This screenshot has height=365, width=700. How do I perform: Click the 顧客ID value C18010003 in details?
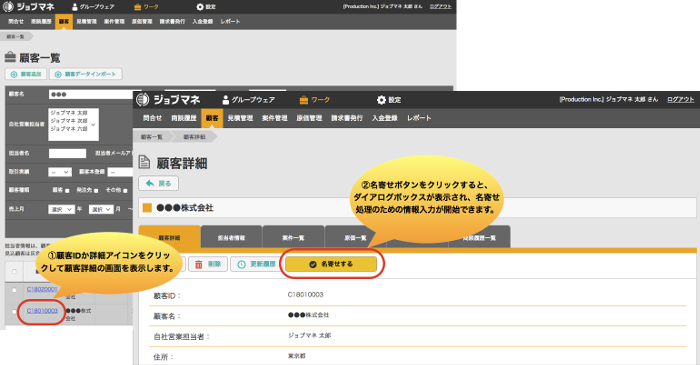coord(305,294)
